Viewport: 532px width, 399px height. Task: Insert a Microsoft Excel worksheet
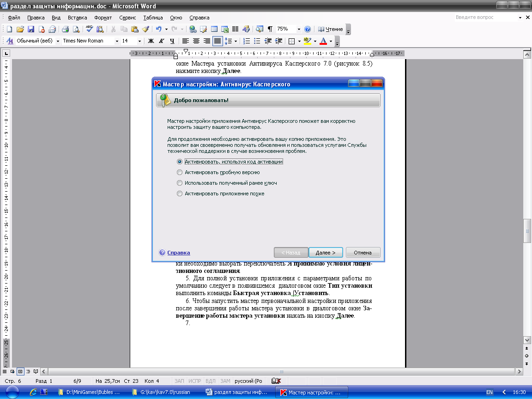[x=224, y=29]
